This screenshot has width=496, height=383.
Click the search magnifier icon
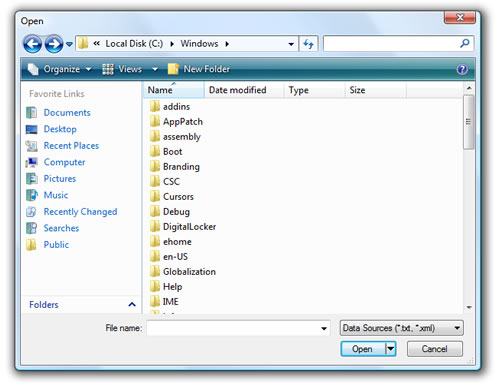(x=465, y=43)
